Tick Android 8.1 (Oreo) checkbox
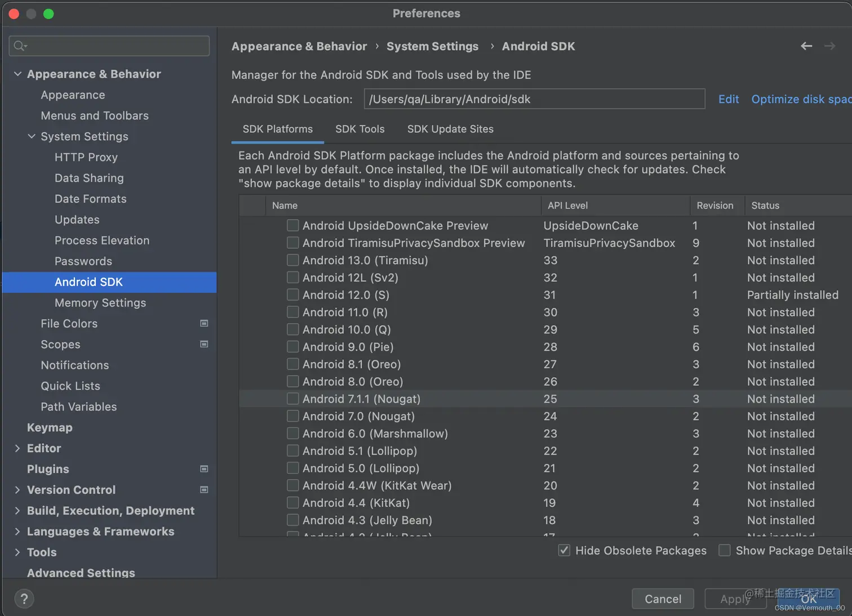Viewport: 852px width, 616px height. [292, 364]
